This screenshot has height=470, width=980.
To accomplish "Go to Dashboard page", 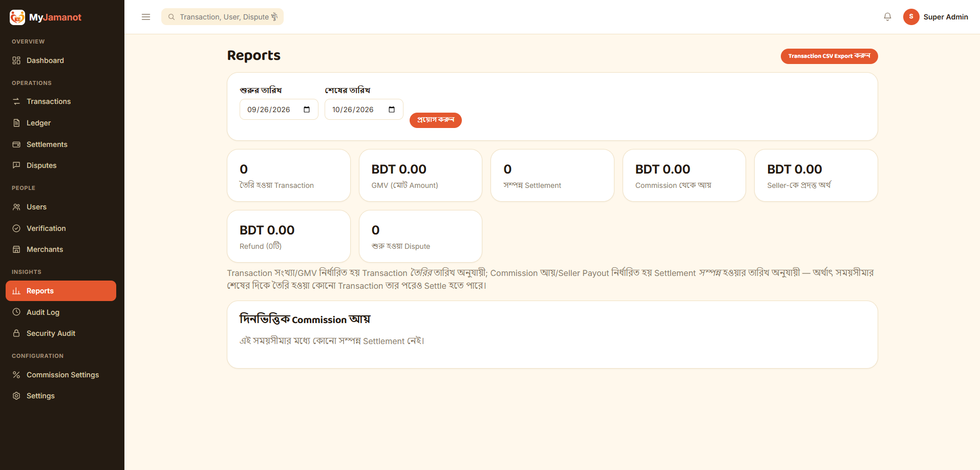I will point(61,60).
